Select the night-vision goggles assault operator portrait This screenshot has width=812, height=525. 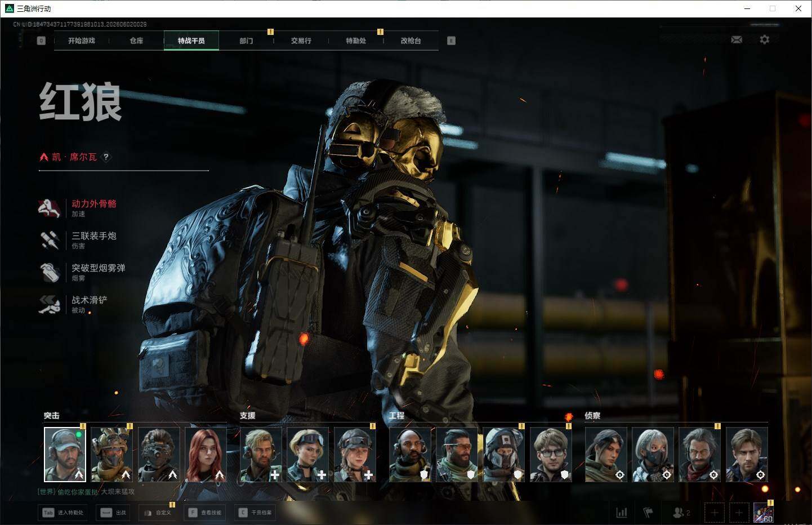point(159,455)
